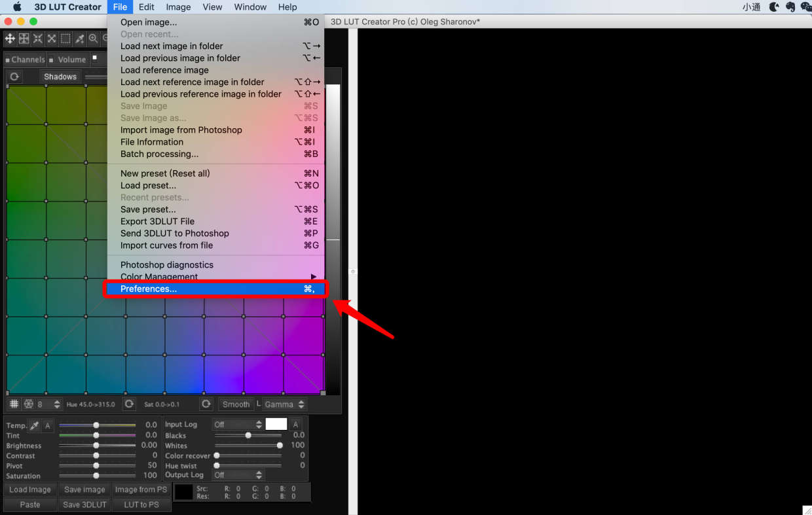Click the dark round icon beside 小通
This screenshot has height=515, width=812.
pyautogui.click(x=774, y=7)
